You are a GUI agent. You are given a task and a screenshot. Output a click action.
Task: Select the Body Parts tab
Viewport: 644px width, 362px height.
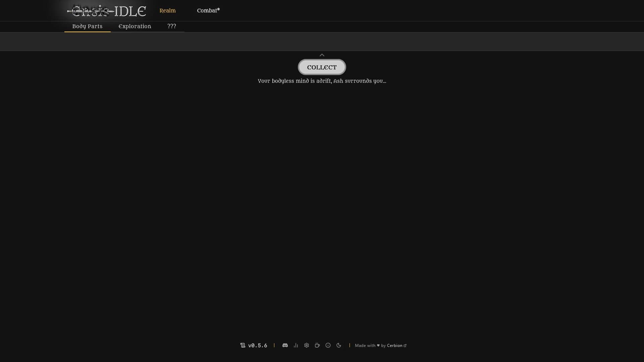point(88,26)
